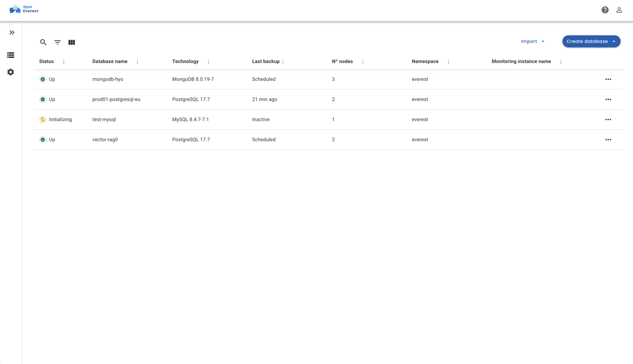Click the Create database button
The height and width of the screenshot is (364, 633).
(587, 41)
